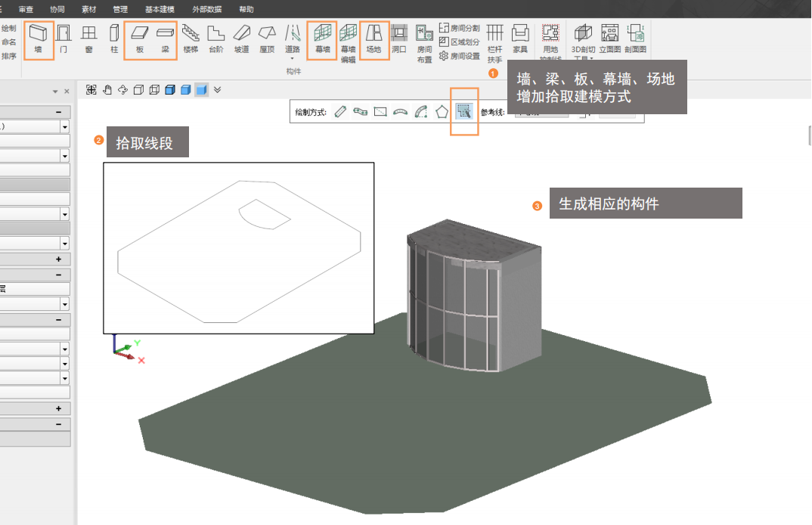Click the 房间分割 button
The image size is (812, 525).
460,28
